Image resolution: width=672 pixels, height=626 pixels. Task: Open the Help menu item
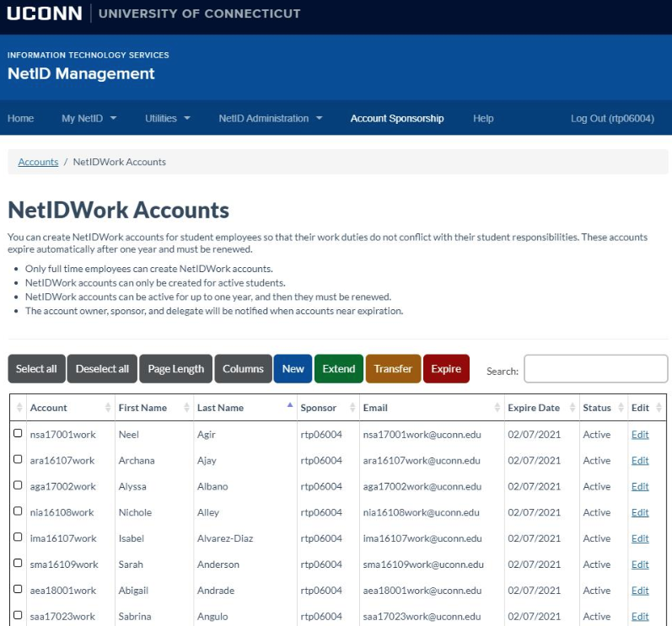[x=483, y=119]
